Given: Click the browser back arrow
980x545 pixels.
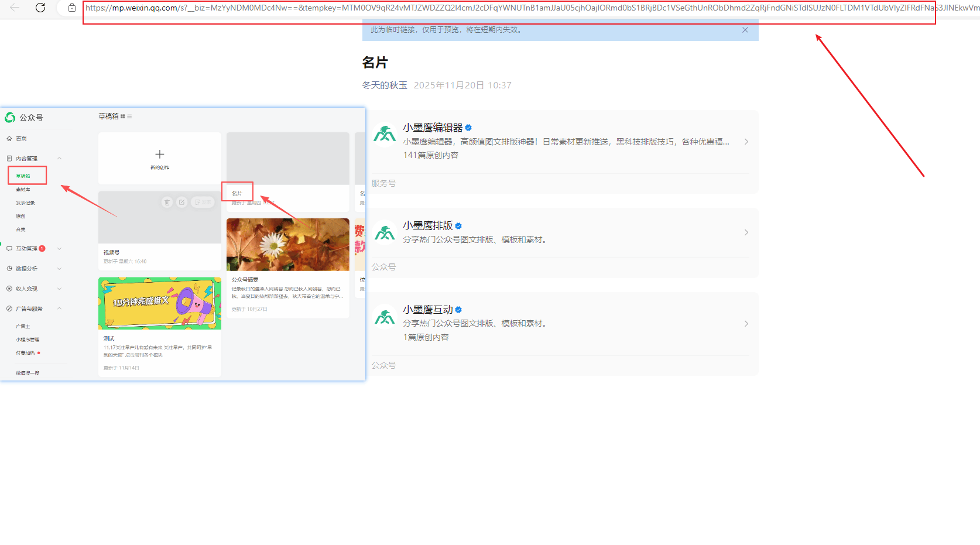Looking at the screenshot, I should tap(15, 8).
